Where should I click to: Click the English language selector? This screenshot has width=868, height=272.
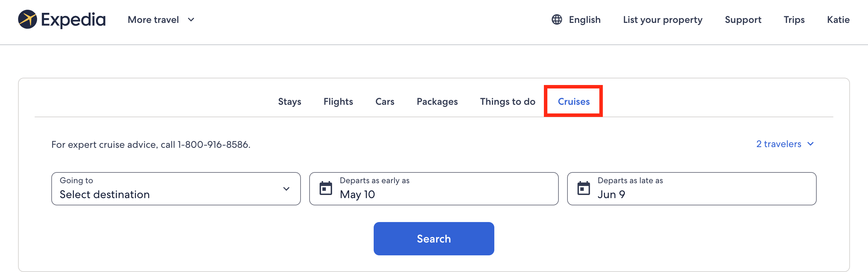pos(584,20)
